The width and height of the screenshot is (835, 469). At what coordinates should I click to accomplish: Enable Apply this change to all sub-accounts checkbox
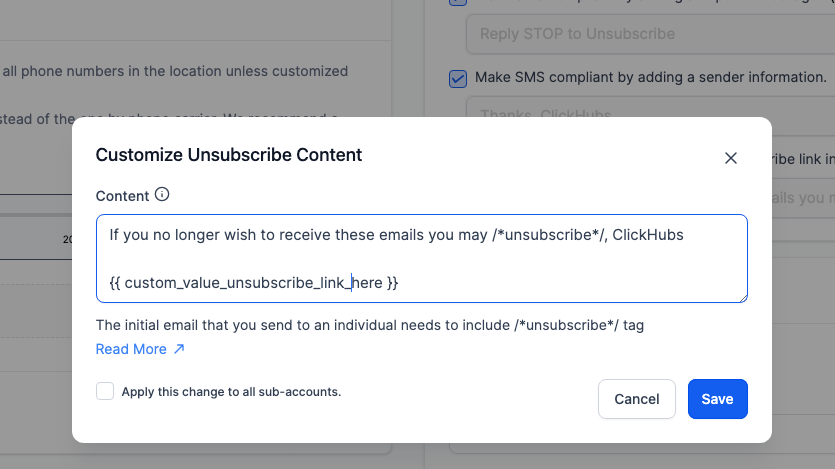tap(105, 391)
